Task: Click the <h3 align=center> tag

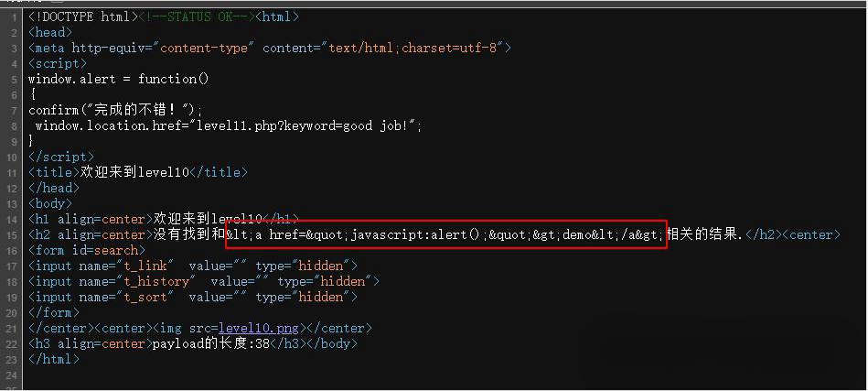Action: click(x=91, y=344)
